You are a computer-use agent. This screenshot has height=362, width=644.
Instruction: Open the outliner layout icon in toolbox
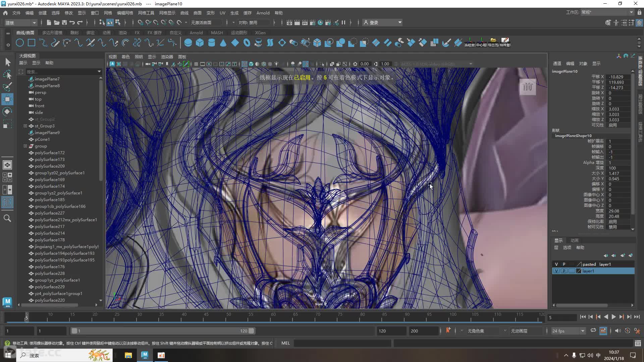tap(7, 202)
